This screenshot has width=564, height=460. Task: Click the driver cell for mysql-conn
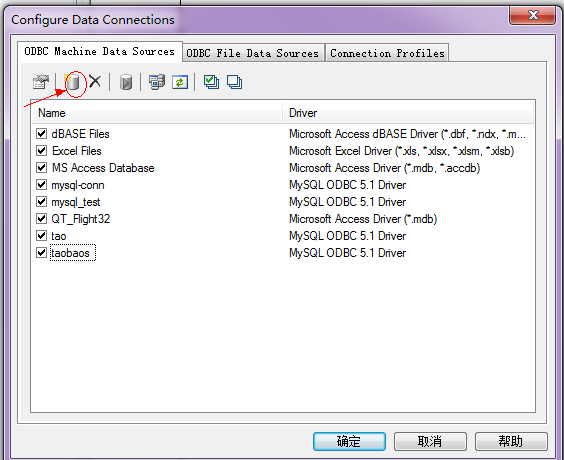(x=347, y=185)
